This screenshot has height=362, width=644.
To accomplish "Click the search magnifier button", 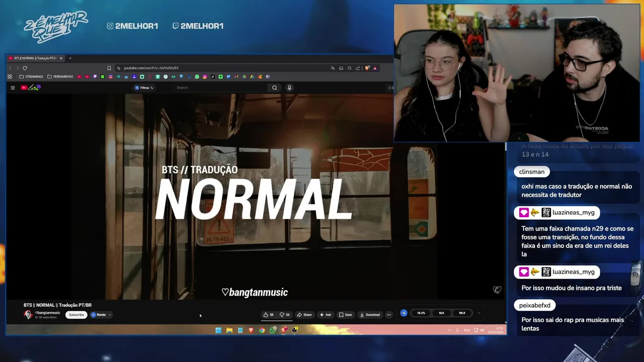I will click(274, 87).
